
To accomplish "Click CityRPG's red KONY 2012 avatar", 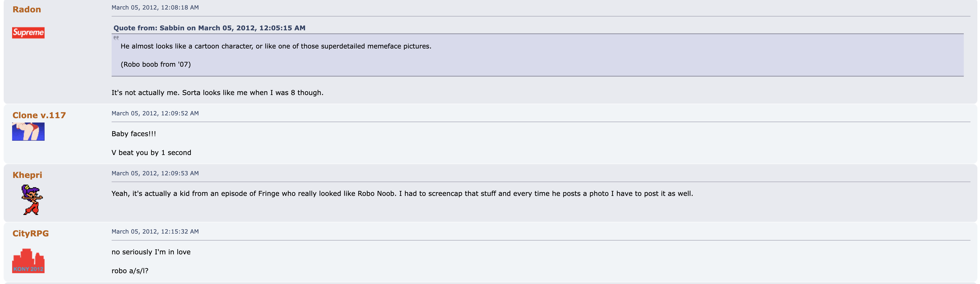I will pyautogui.click(x=28, y=261).
